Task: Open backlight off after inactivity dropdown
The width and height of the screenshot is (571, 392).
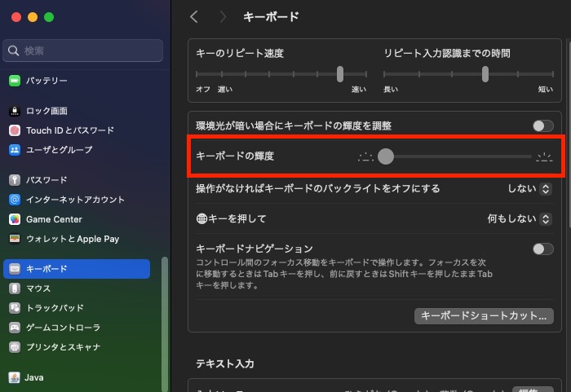Action: 529,189
